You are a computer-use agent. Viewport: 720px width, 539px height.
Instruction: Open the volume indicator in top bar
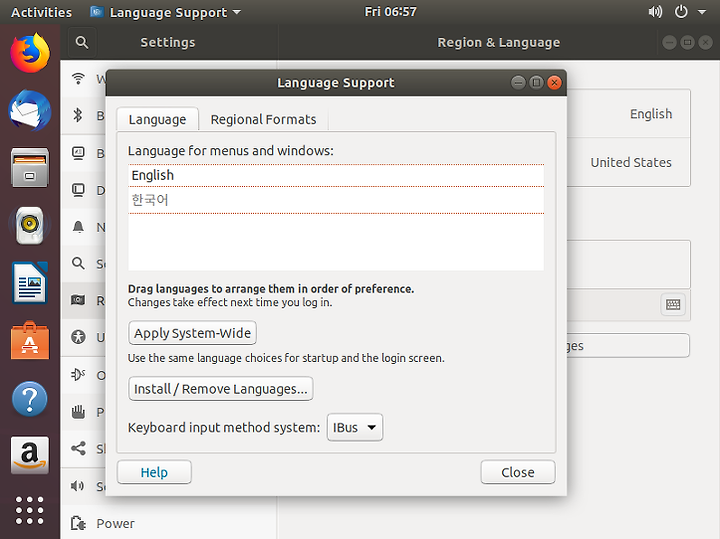click(x=655, y=12)
